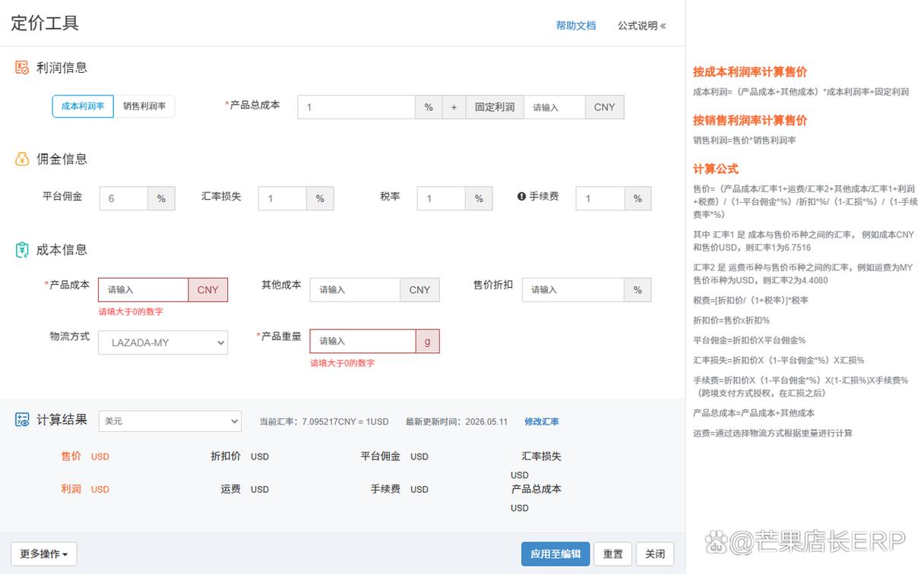Viewport: 924px width, 574px height.
Task: Click the 产品重量 input field
Action: (362, 341)
